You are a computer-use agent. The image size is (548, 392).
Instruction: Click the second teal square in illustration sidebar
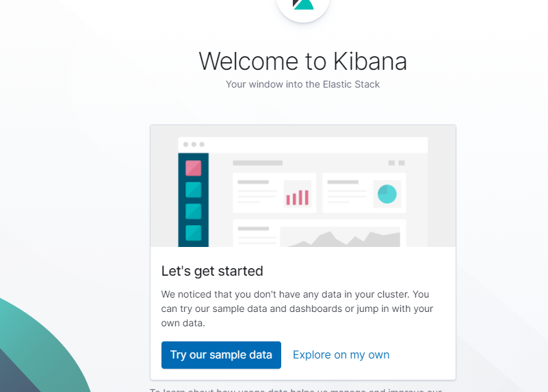(193, 211)
